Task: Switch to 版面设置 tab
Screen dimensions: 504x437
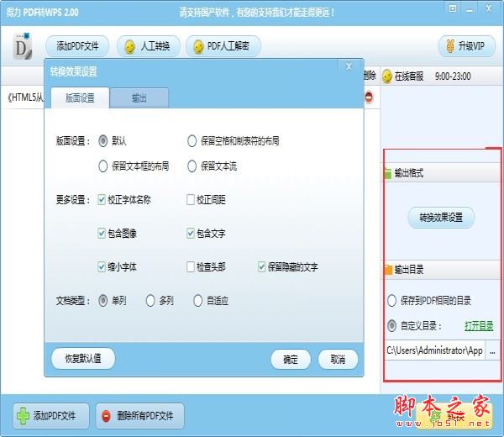Action: coord(80,97)
